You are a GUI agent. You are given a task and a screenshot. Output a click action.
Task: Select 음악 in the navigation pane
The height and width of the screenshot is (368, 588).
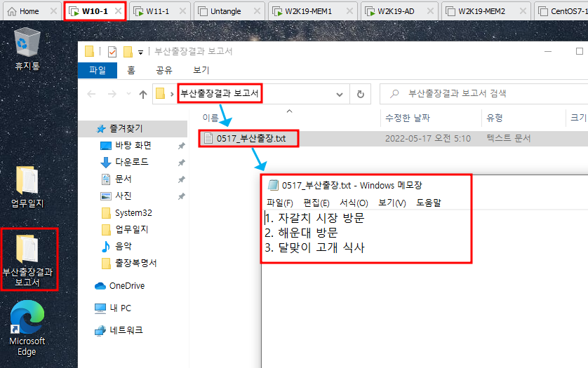coord(123,246)
